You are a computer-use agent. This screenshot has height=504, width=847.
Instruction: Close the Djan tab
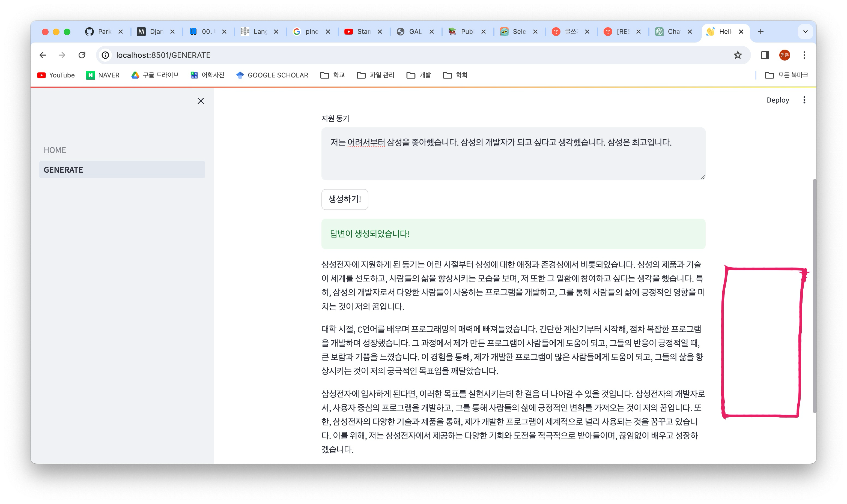(x=173, y=32)
